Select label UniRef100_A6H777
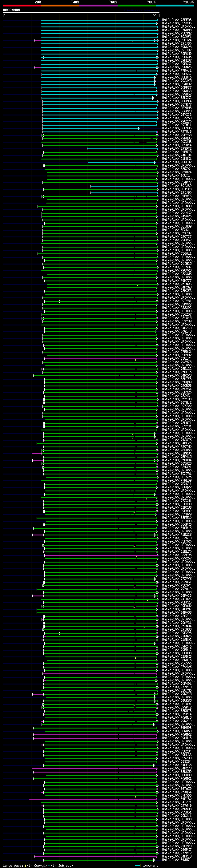197x868 pixels. (177, 281)
